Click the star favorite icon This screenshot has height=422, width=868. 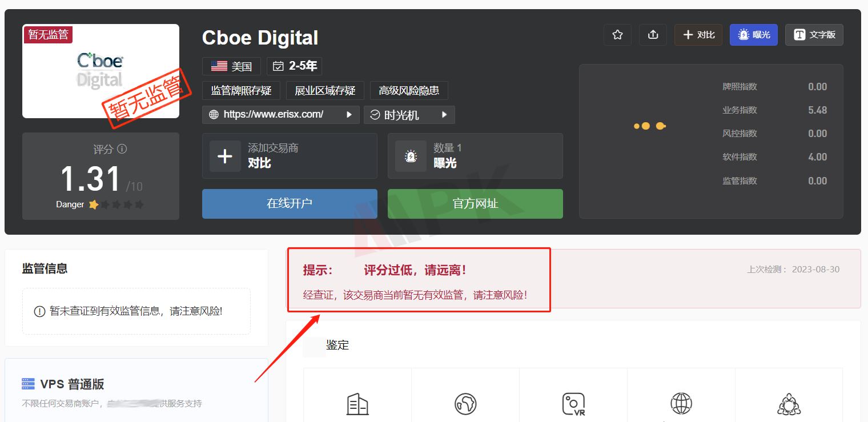[617, 35]
